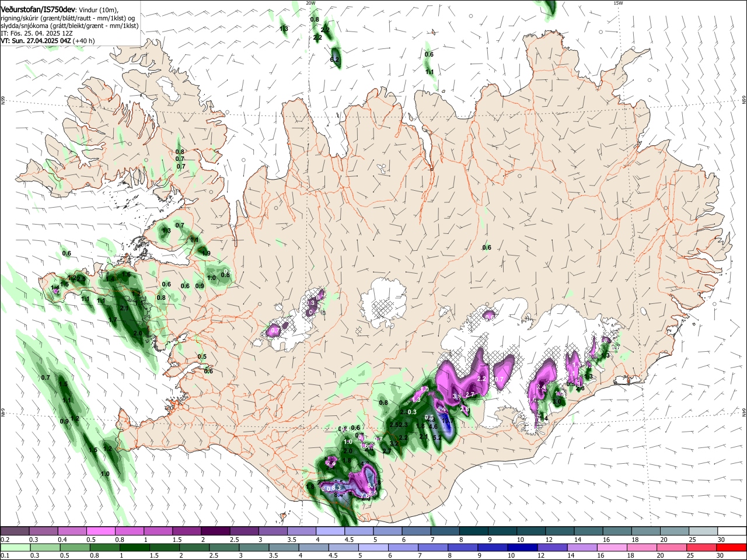Pick light blue upper swatch between 4 and 4.5

coord(330,531)
